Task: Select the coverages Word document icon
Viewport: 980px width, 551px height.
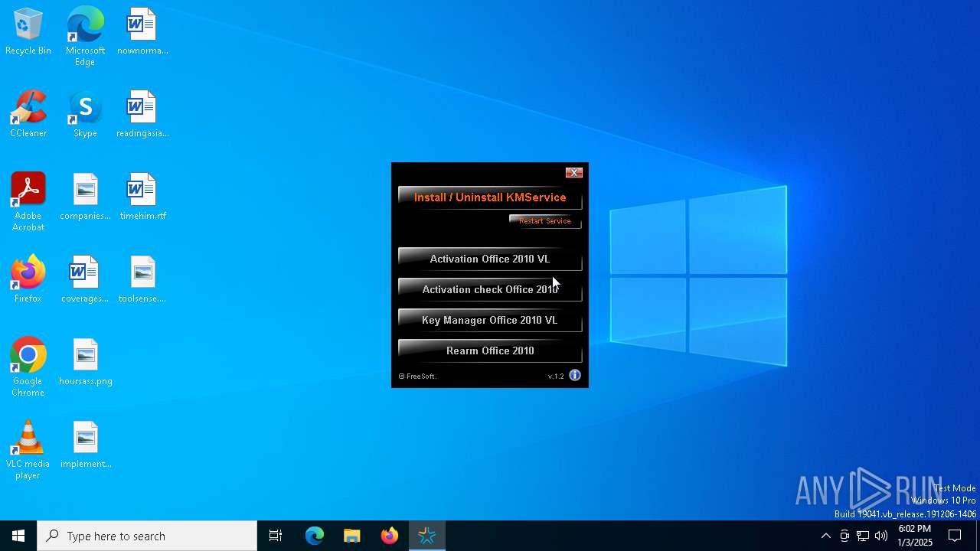Action: pos(85,280)
